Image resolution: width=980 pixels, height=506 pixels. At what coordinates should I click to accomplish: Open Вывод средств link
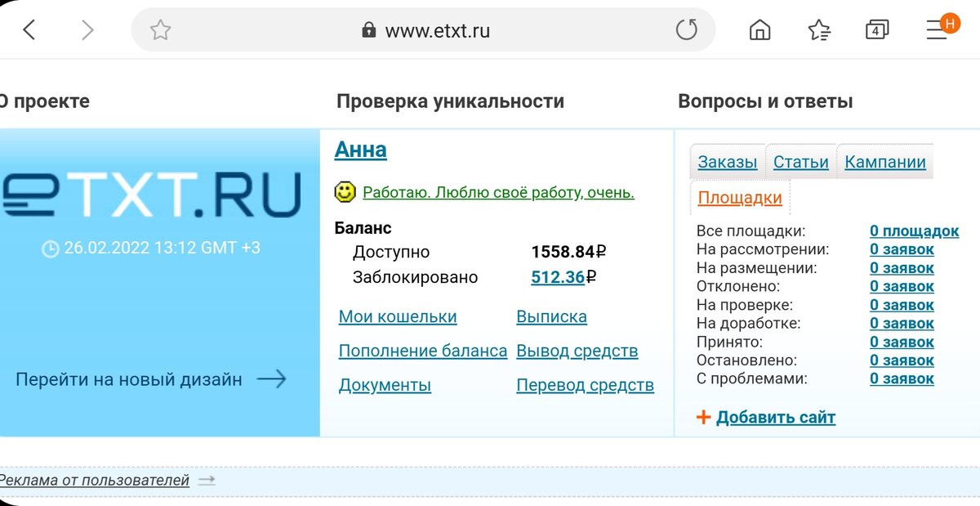pyautogui.click(x=577, y=352)
